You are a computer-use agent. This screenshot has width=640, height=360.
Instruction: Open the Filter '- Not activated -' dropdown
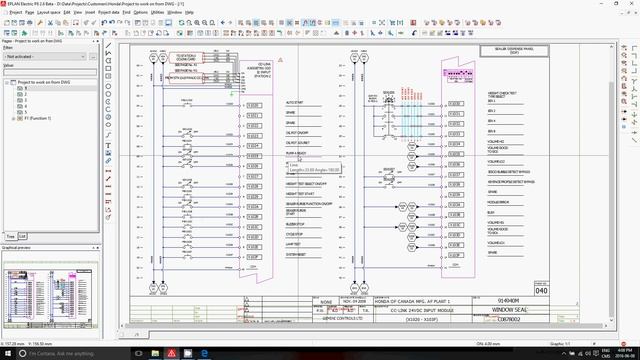(45, 56)
